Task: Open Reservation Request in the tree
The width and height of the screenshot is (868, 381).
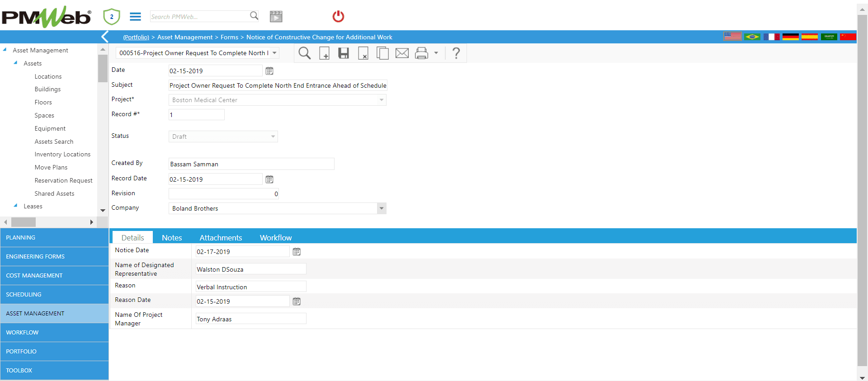Action: (x=63, y=180)
